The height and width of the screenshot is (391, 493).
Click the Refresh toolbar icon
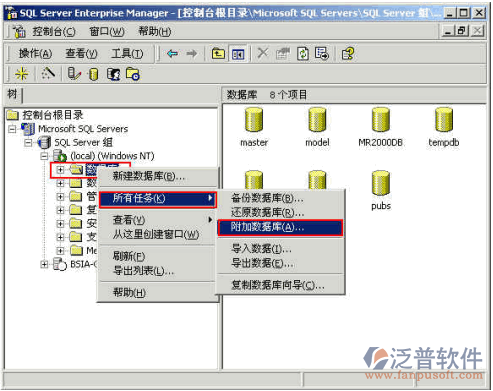303,54
